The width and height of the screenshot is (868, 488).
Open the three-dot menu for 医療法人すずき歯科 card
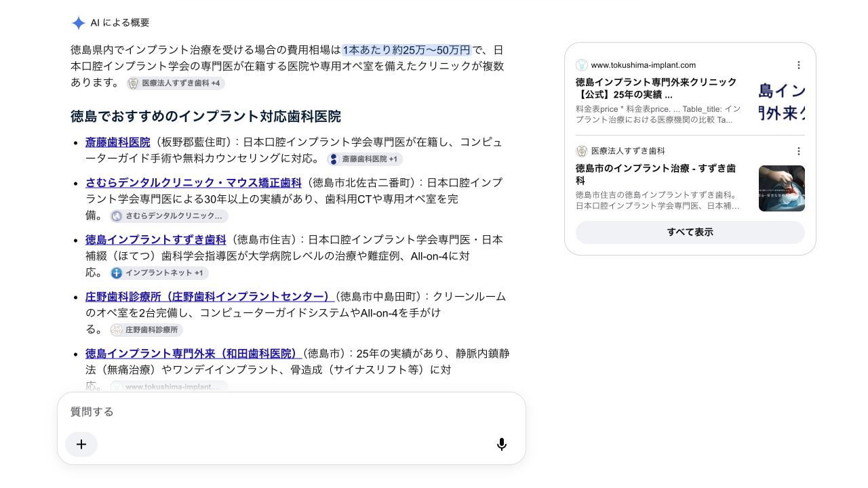[799, 151]
